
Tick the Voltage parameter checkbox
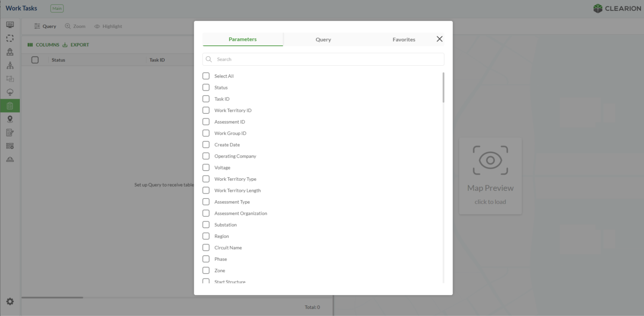tap(206, 167)
